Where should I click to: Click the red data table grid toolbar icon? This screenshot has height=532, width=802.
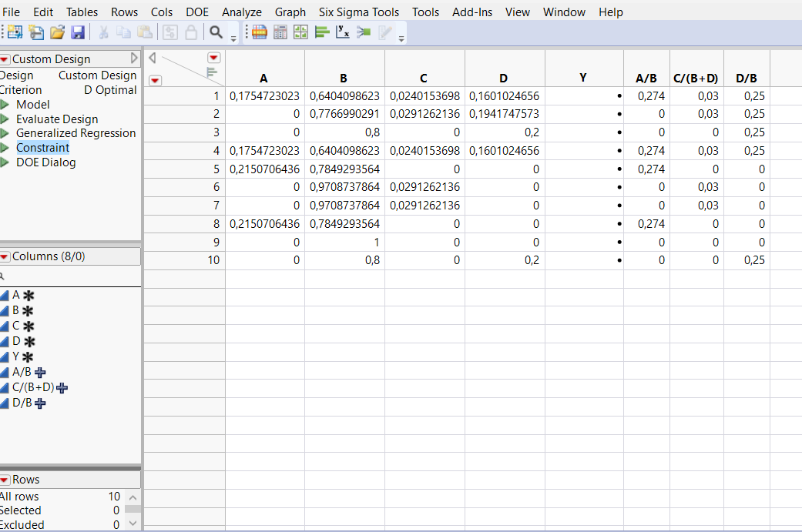[258, 32]
